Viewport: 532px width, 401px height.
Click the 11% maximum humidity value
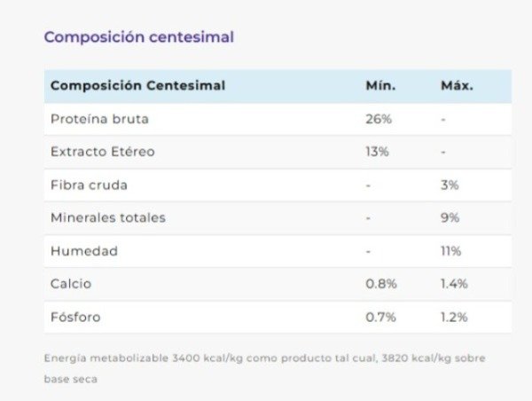pos(450,251)
